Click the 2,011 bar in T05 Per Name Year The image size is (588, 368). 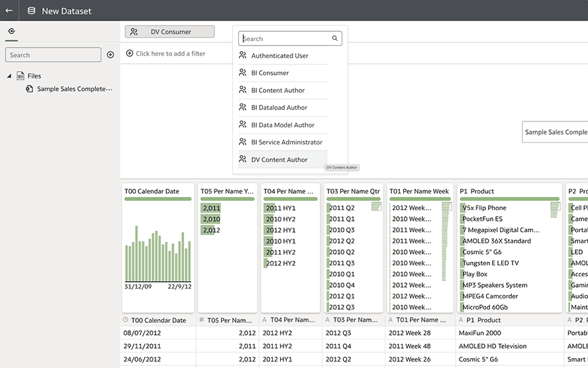[211, 208]
